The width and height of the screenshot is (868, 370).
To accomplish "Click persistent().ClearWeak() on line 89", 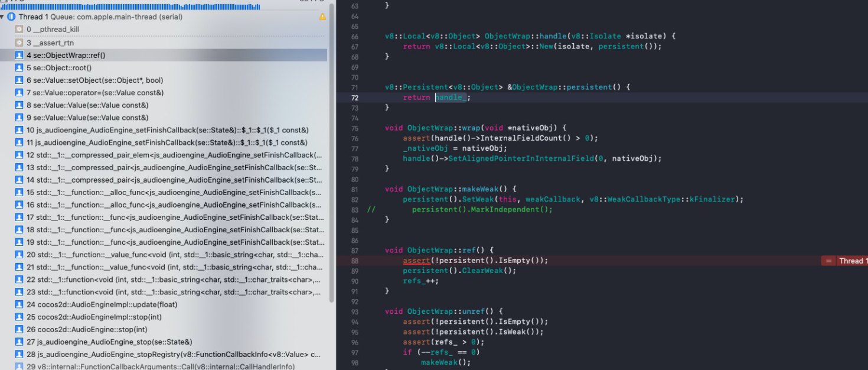I will (x=459, y=271).
